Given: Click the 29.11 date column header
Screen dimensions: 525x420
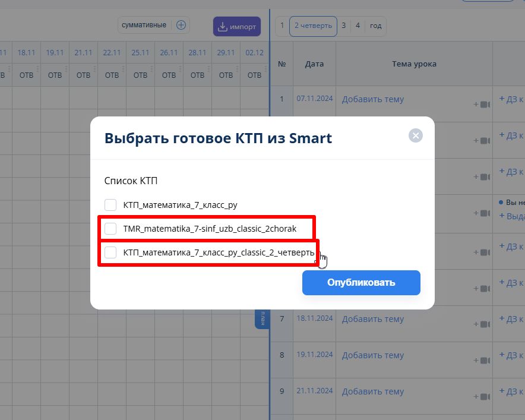Looking at the screenshot, I should [226, 53].
